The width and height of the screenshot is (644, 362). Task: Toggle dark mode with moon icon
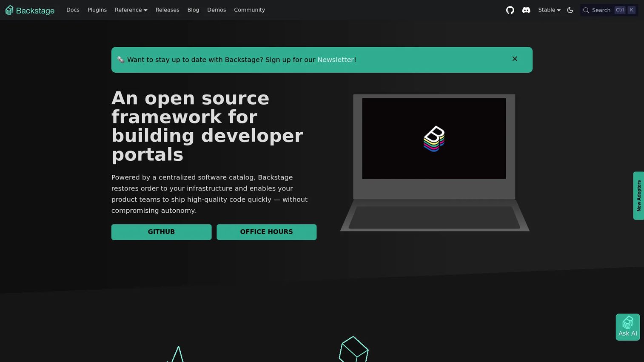(570, 10)
